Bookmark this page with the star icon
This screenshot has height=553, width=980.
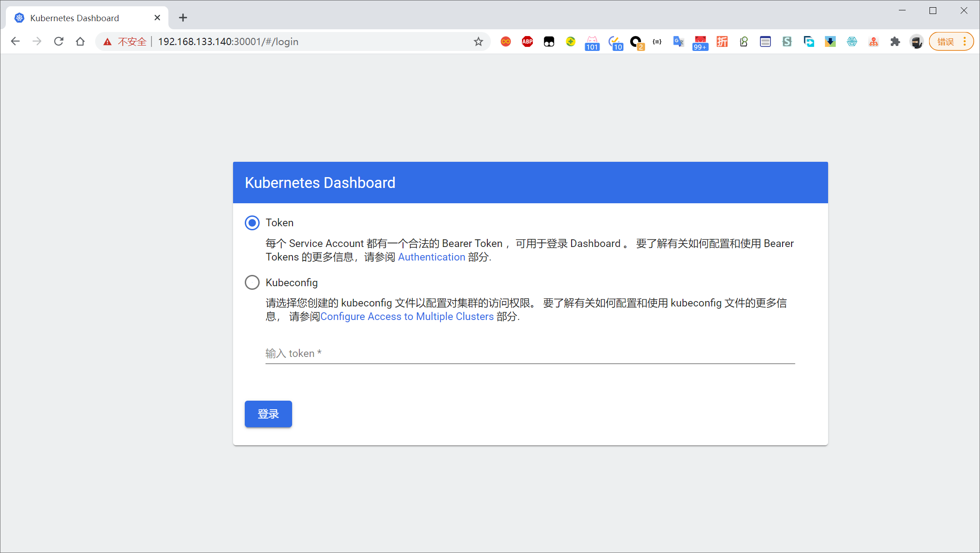coord(478,42)
